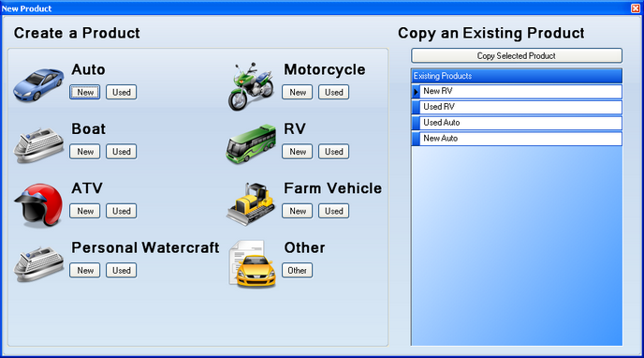This screenshot has width=644, height=358.
Task: Create a Used RV product
Action: (333, 152)
